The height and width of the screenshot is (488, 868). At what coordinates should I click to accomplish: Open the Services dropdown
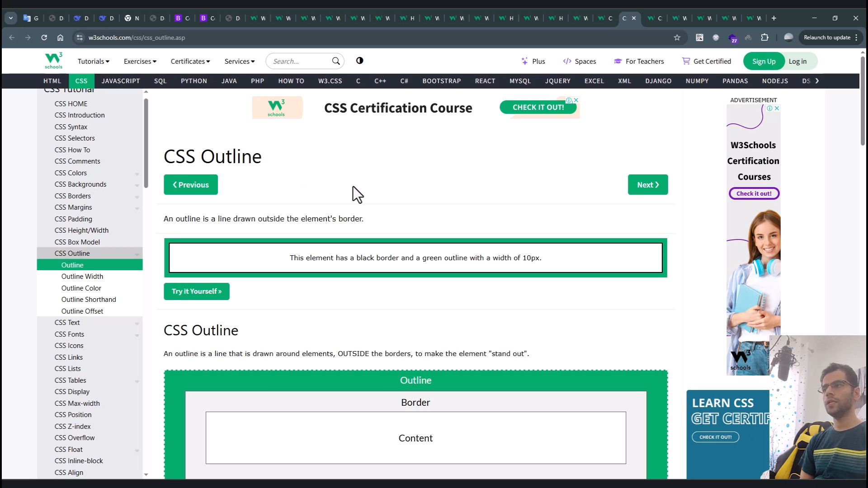click(239, 61)
